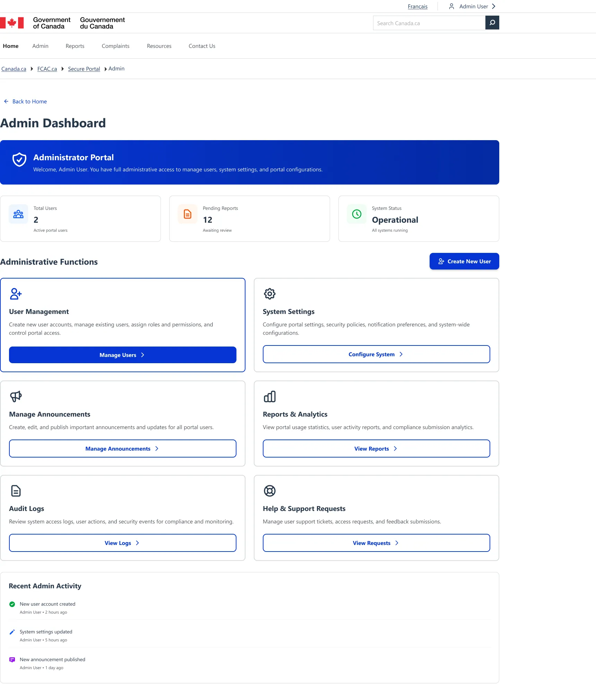
Task: Open the Home navigation item
Action: coord(11,46)
